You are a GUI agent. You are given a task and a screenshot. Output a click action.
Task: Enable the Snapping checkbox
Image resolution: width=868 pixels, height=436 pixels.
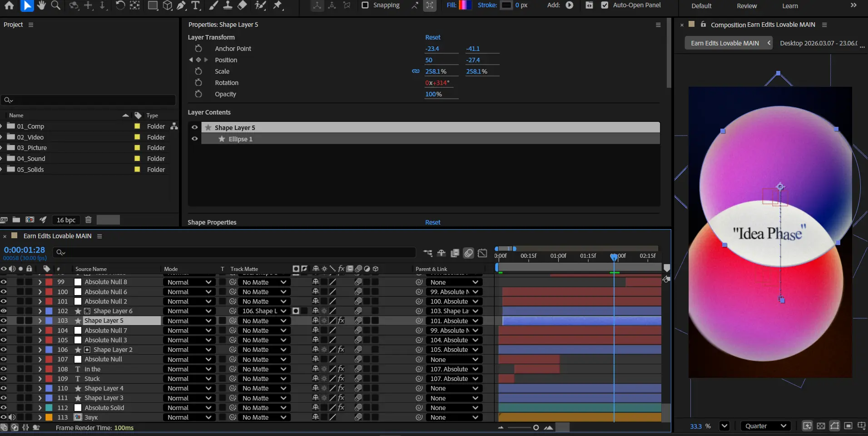[x=365, y=5]
